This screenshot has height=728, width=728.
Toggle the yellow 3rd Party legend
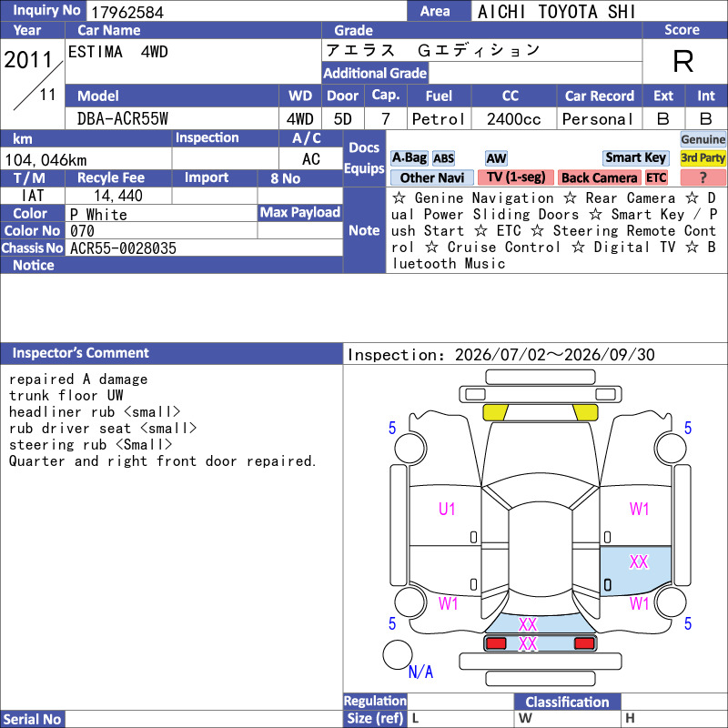pos(703,158)
